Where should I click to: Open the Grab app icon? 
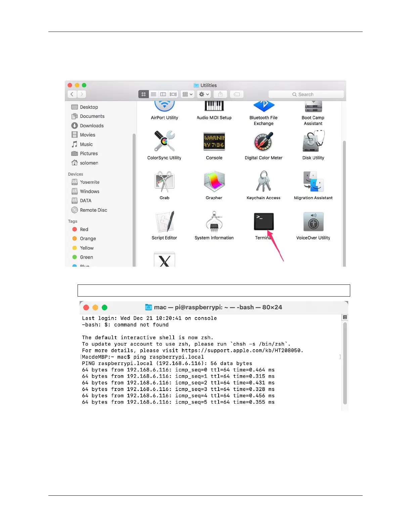click(x=165, y=182)
